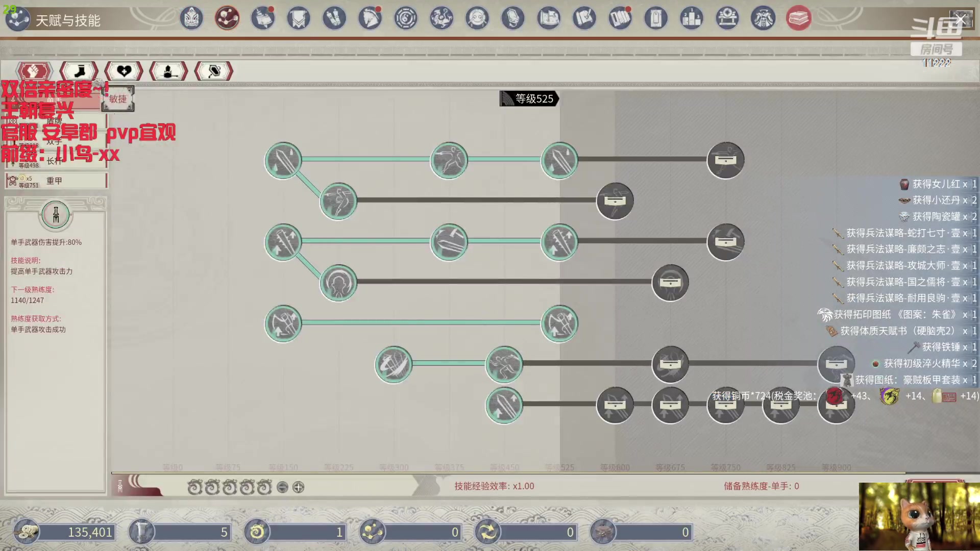
Task: Open the map with flag icon
Action: [x=549, y=18]
